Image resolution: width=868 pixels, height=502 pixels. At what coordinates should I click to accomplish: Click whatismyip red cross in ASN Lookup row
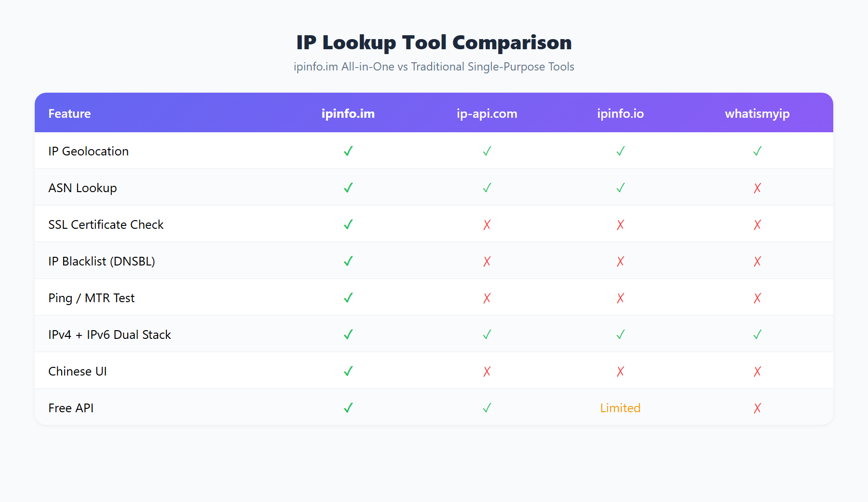click(758, 188)
